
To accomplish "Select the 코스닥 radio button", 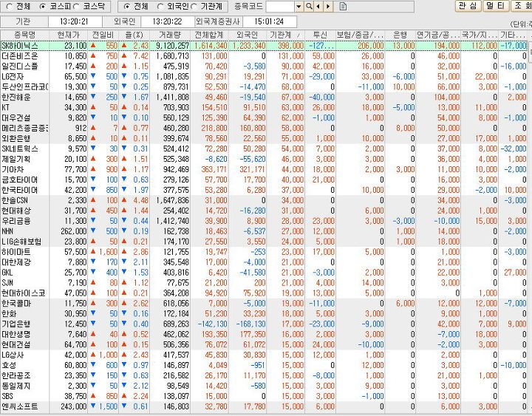I will pyautogui.click(x=76, y=6).
